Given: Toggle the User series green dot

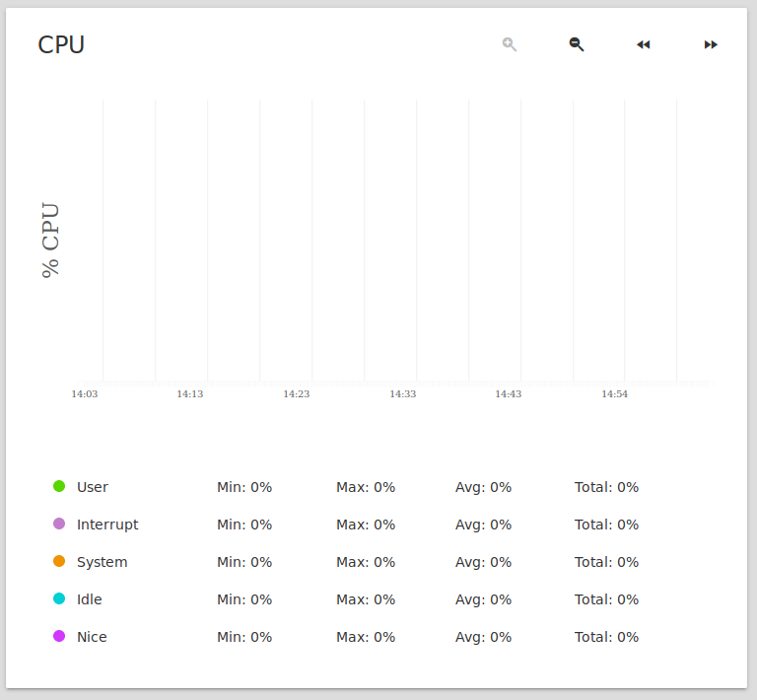Looking at the screenshot, I should [59, 486].
